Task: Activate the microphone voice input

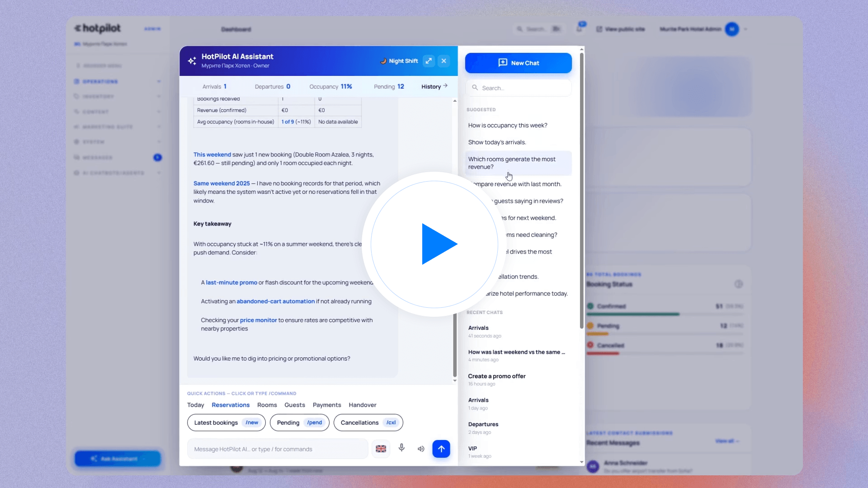Action: 401,448
